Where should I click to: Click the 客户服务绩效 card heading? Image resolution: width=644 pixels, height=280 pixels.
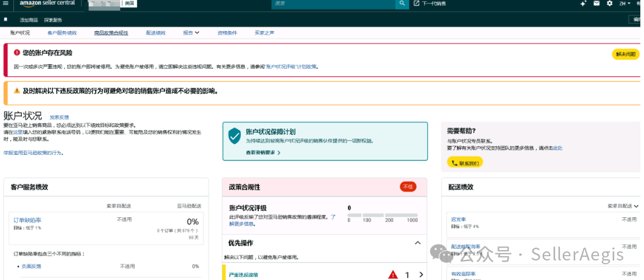click(29, 187)
